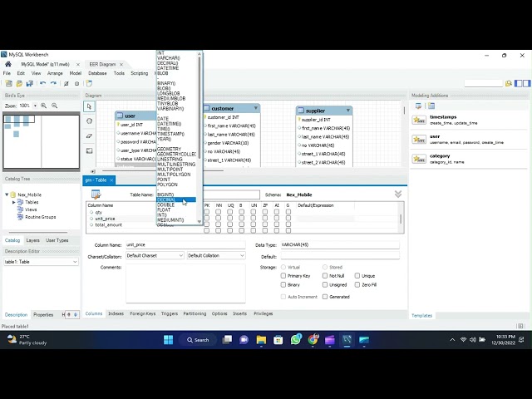
Task: Enable the Zero Fill checkbox
Action: click(357, 284)
